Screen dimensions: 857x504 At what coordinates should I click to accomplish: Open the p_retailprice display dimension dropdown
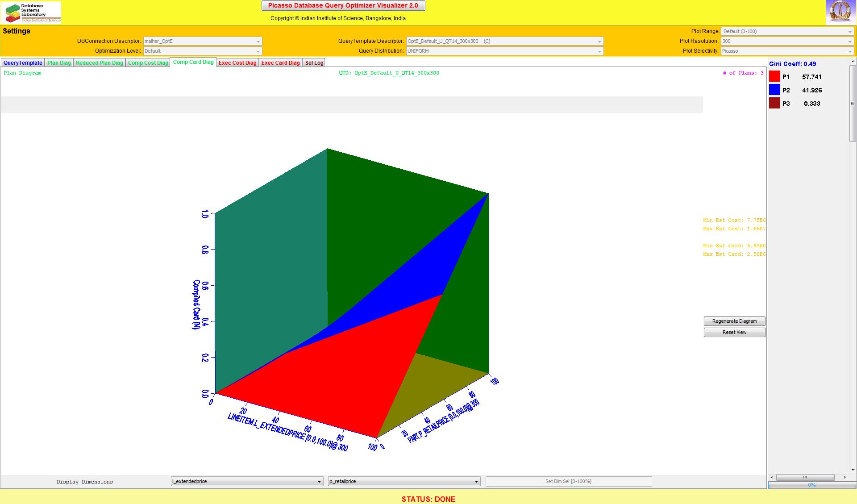pyautogui.click(x=404, y=481)
